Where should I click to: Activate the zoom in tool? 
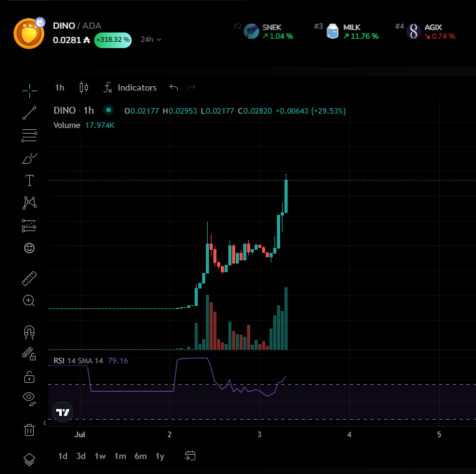29,301
